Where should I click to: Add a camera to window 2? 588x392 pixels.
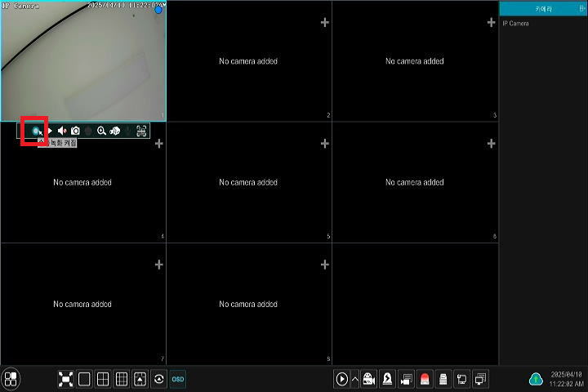325,23
